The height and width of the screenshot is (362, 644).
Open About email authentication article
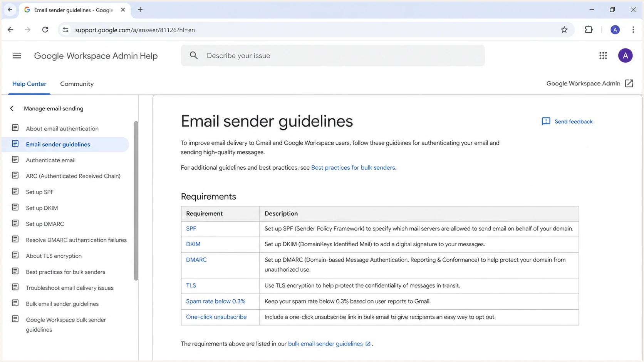tap(62, 128)
